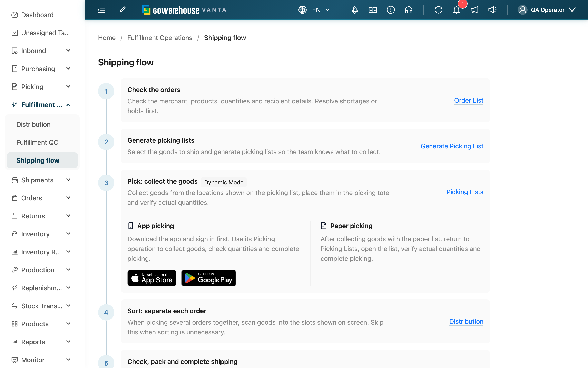Expand the Picking sidebar chevron
Image resolution: width=588 pixels, height=368 pixels.
pyautogui.click(x=69, y=87)
